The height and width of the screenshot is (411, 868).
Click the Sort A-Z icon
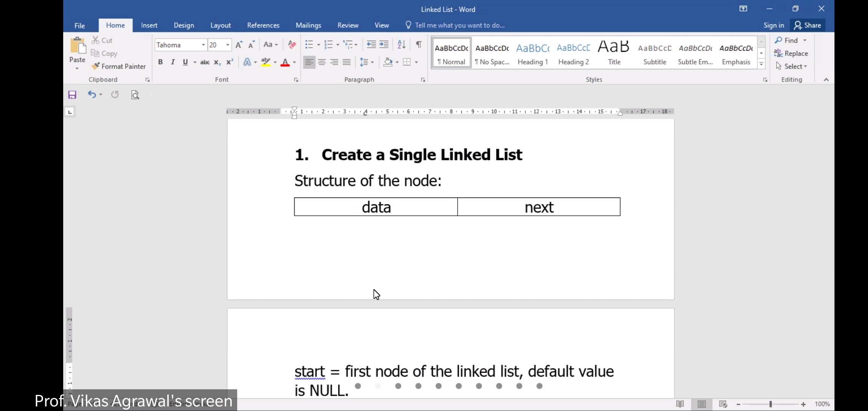(x=401, y=45)
